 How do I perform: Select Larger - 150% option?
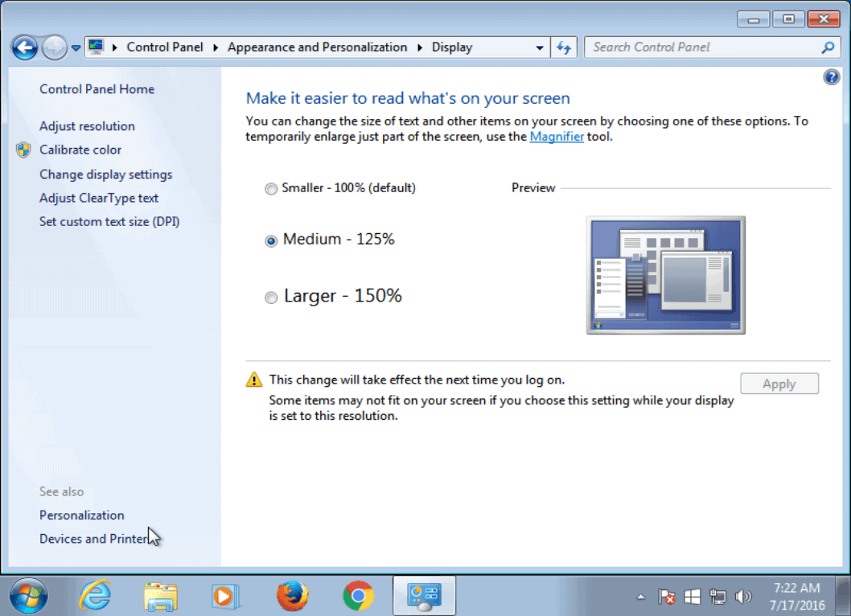coord(333,296)
